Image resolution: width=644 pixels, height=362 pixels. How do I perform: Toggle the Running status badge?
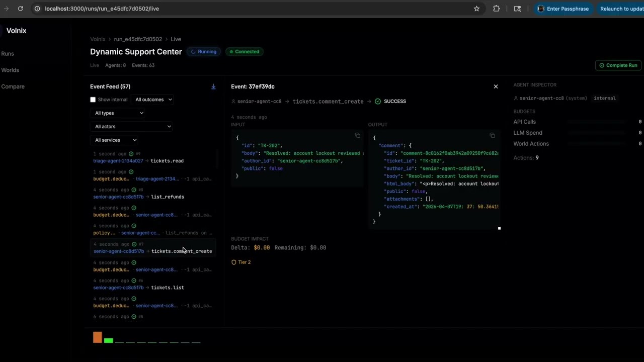click(x=204, y=51)
